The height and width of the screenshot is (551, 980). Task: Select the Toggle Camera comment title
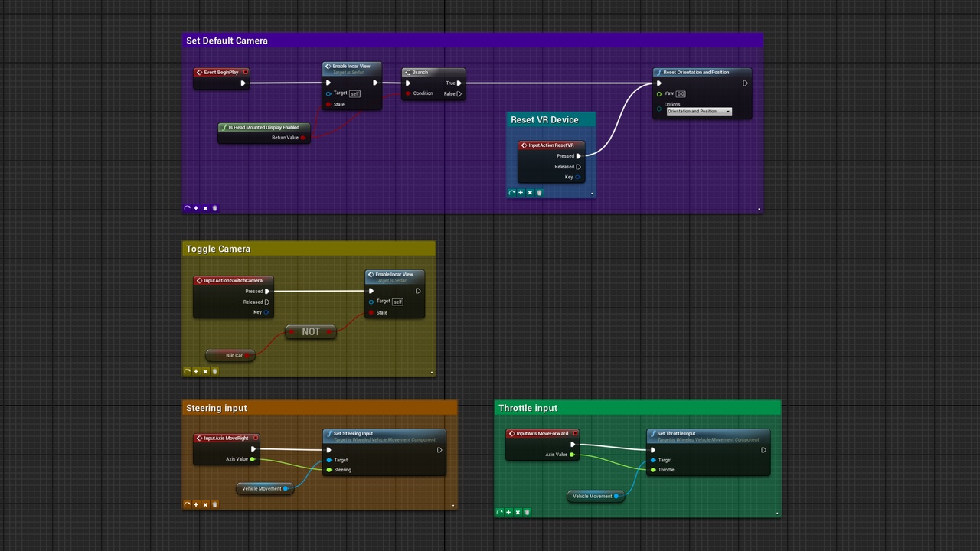(218, 249)
